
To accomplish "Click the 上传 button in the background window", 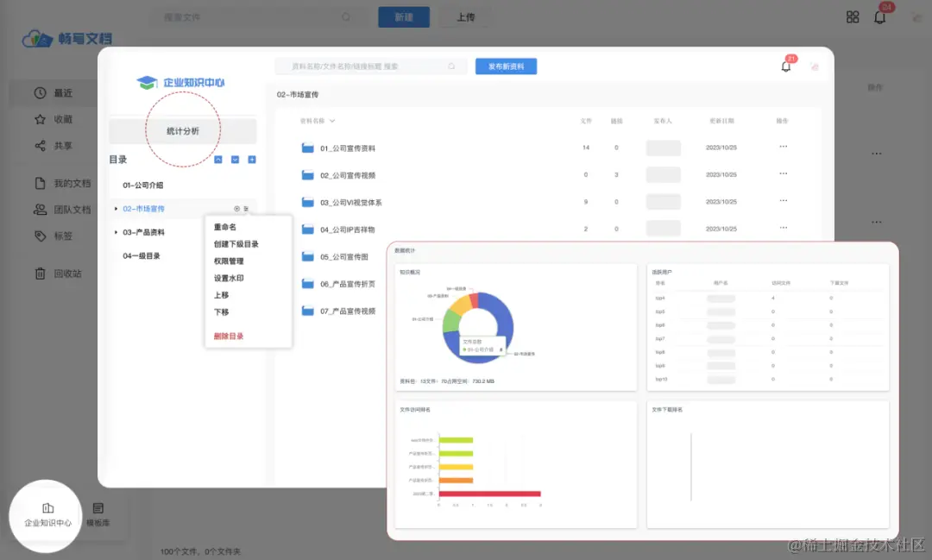I will [x=465, y=17].
